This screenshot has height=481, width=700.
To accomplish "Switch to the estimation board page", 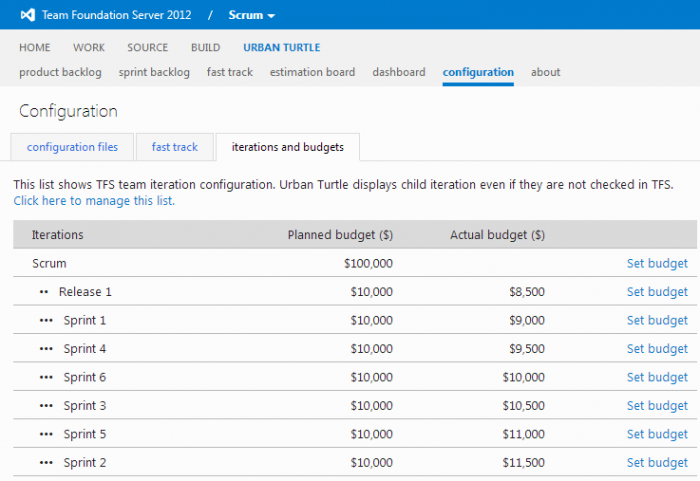I will pyautogui.click(x=312, y=72).
